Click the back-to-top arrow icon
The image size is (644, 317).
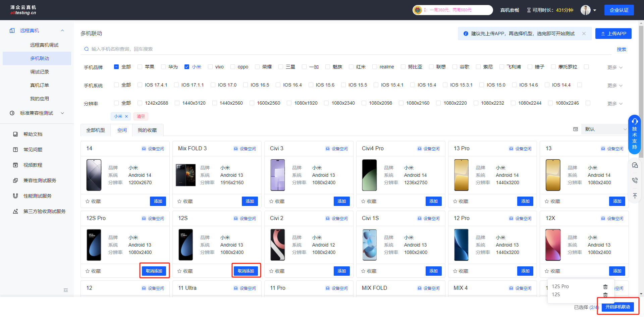click(x=635, y=196)
